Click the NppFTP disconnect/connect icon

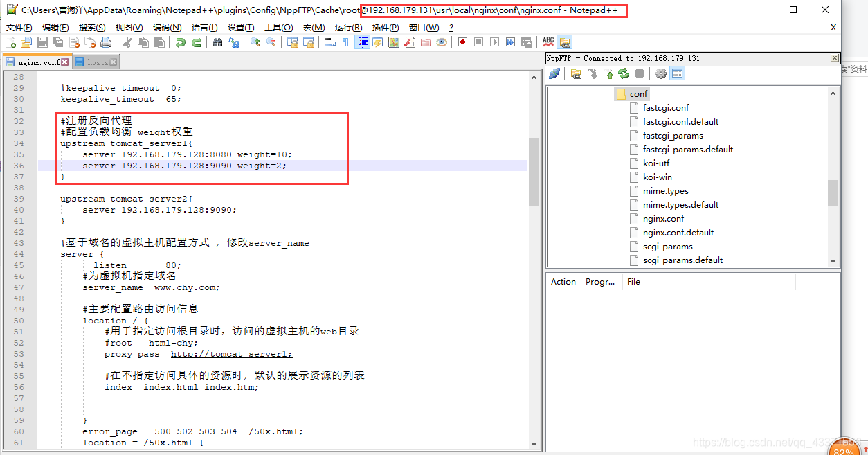click(x=554, y=73)
